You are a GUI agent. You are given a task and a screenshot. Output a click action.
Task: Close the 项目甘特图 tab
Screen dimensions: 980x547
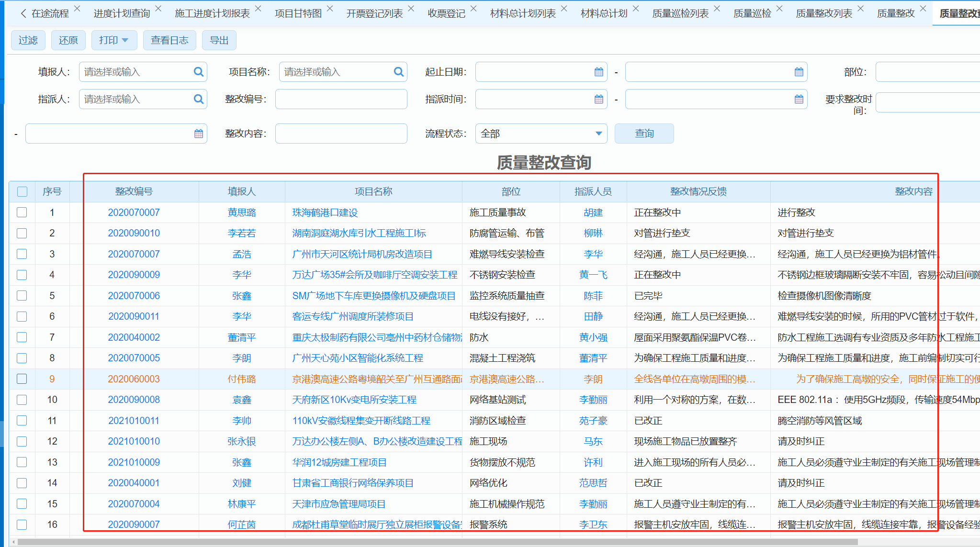(x=330, y=9)
